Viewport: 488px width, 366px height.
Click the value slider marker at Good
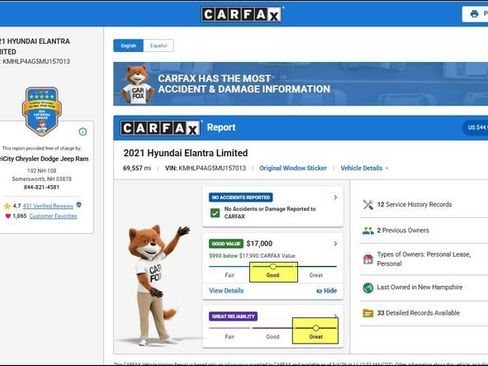pyautogui.click(x=273, y=266)
